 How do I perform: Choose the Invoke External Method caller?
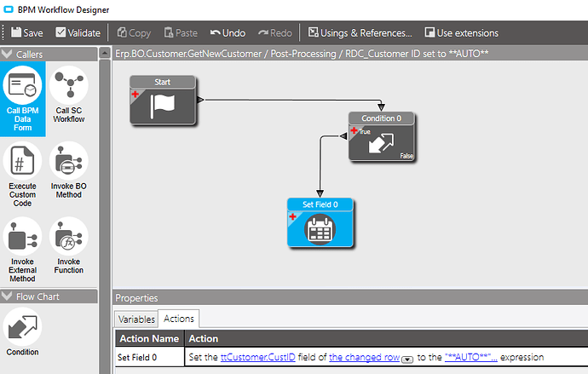[22, 250]
